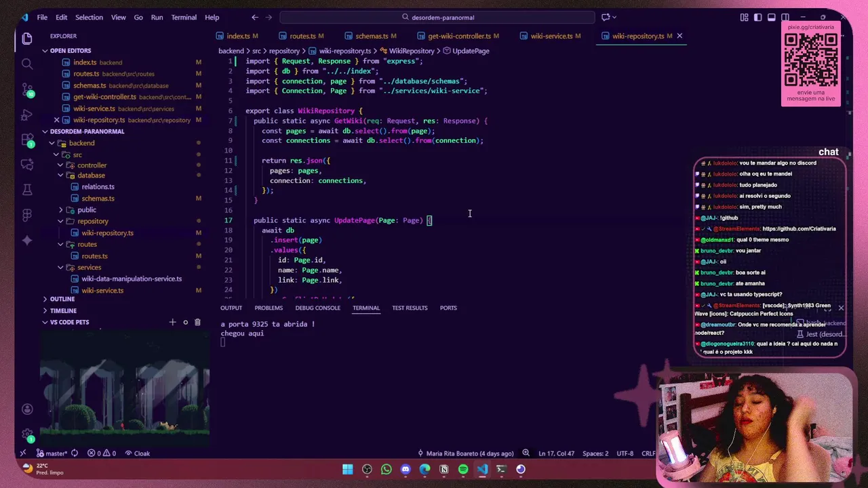868x488 pixels.
Task: Open Spotify from the taskbar
Action: click(463, 469)
